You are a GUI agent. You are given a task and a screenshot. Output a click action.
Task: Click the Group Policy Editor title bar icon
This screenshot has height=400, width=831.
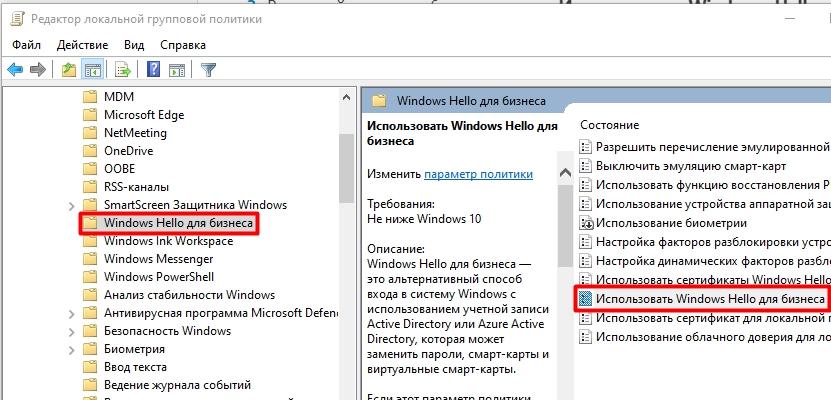pos(17,20)
